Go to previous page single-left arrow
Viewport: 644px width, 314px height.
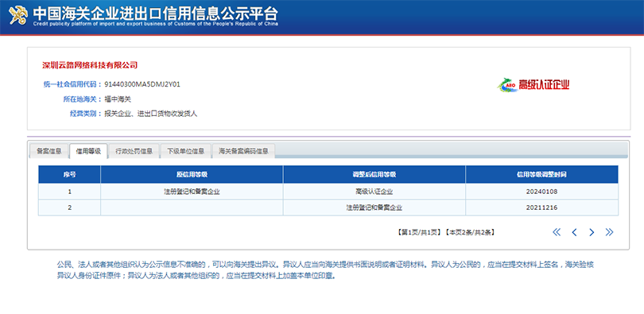[x=574, y=232]
